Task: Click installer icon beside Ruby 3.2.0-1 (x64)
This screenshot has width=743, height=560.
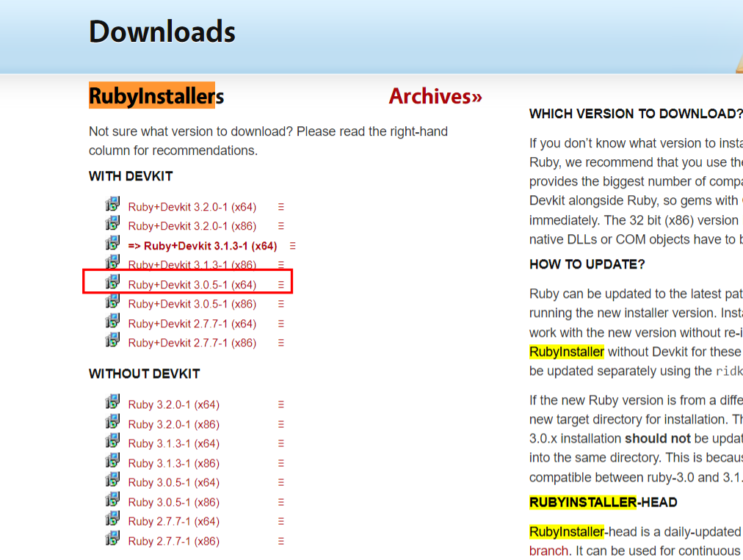Action: click(112, 402)
